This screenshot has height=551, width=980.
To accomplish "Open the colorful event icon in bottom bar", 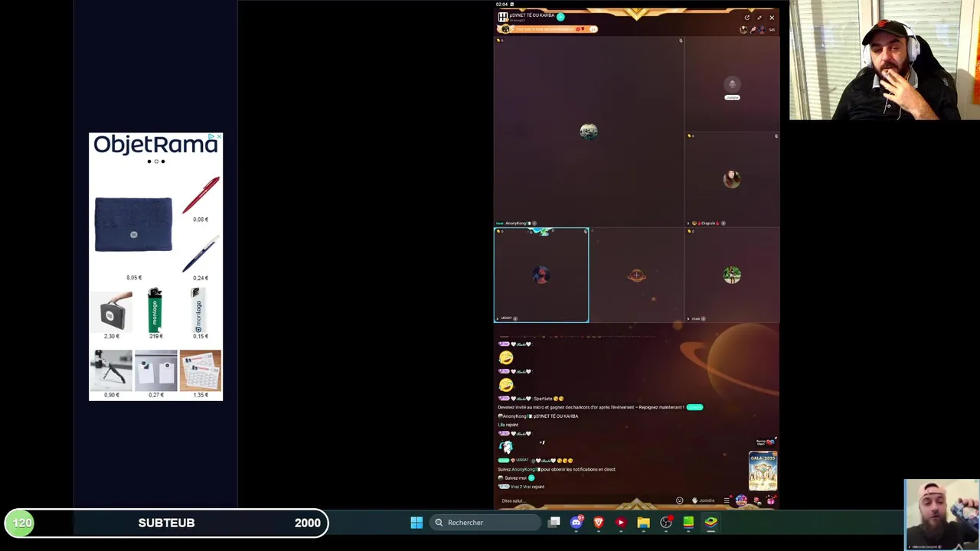I will 741,500.
